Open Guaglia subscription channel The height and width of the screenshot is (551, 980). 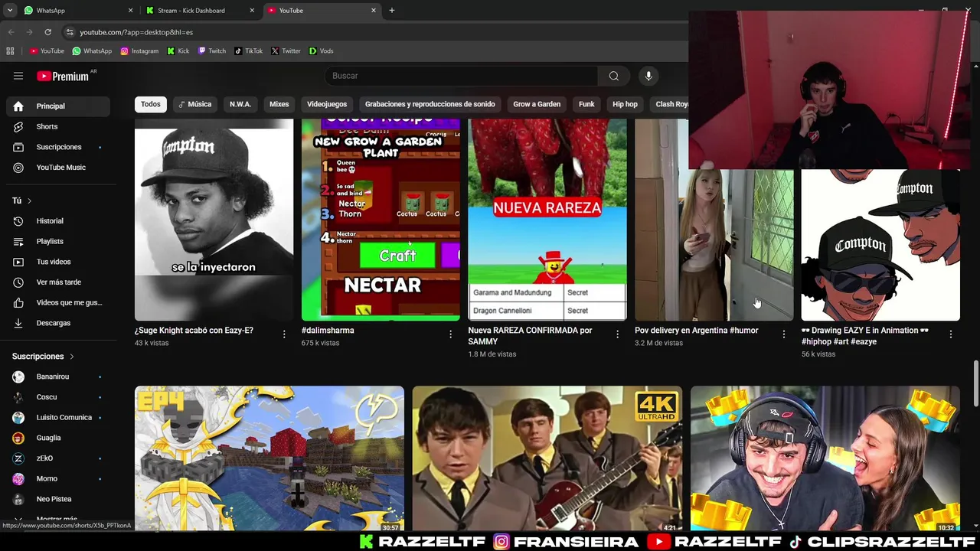[x=58, y=438]
